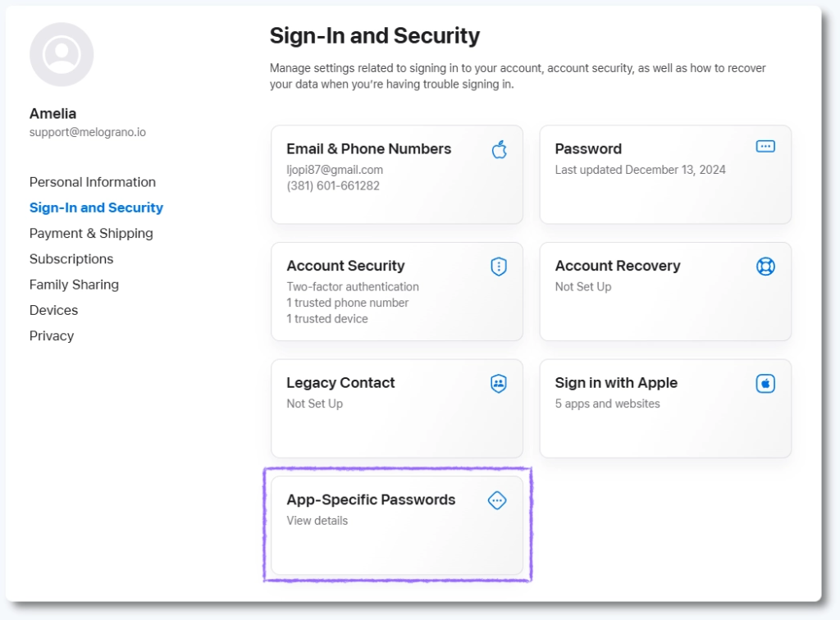Open Subscriptions from the sidebar
Screen dimensions: 840x620
(x=71, y=259)
